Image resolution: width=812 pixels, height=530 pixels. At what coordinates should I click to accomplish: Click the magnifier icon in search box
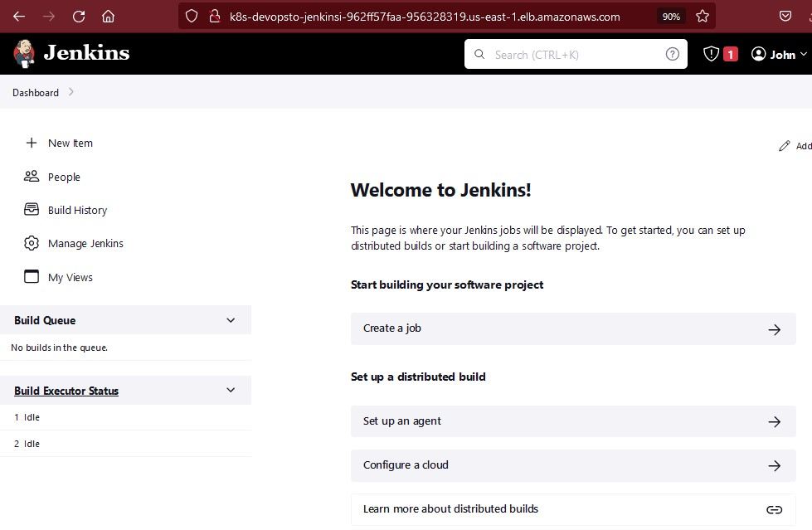pyautogui.click(x=479, y=54)
